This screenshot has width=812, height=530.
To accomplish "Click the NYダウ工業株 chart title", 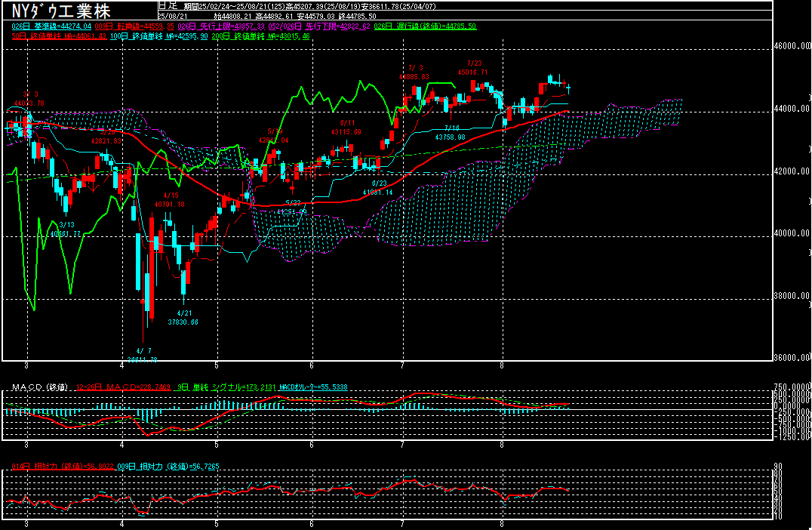I will (x=61, y=11).
